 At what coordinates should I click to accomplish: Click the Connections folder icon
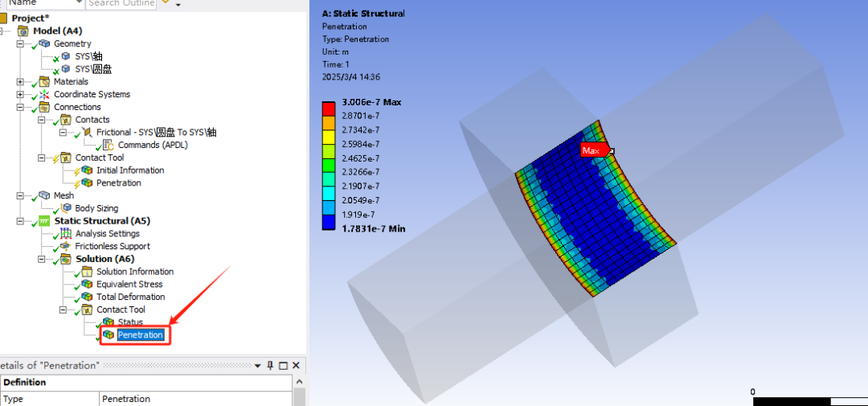[x=45, y=107]
